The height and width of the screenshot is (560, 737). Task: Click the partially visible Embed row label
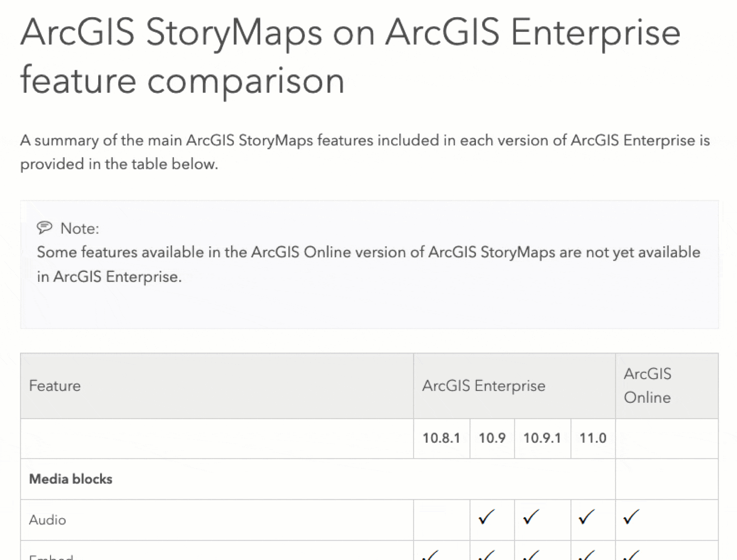51,556
